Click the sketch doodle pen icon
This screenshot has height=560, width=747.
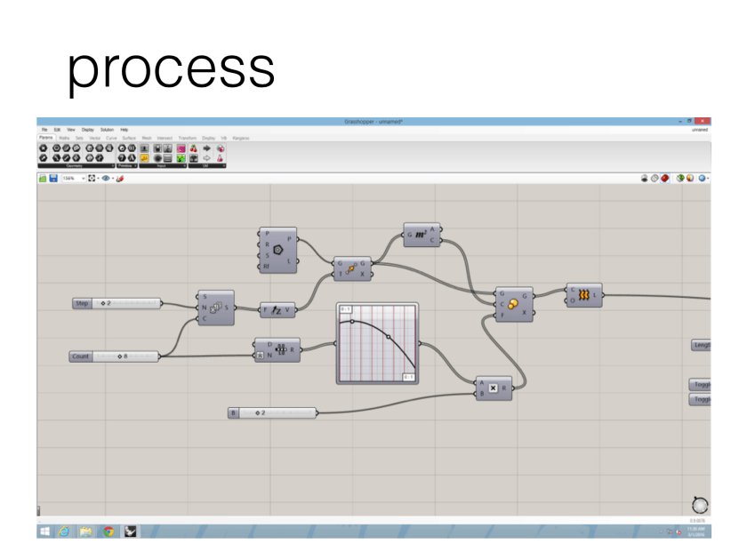(120, 178)
